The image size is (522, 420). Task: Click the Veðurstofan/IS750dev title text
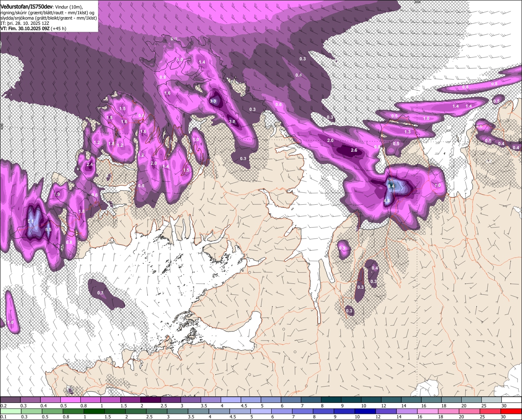(x=26, y=7)
